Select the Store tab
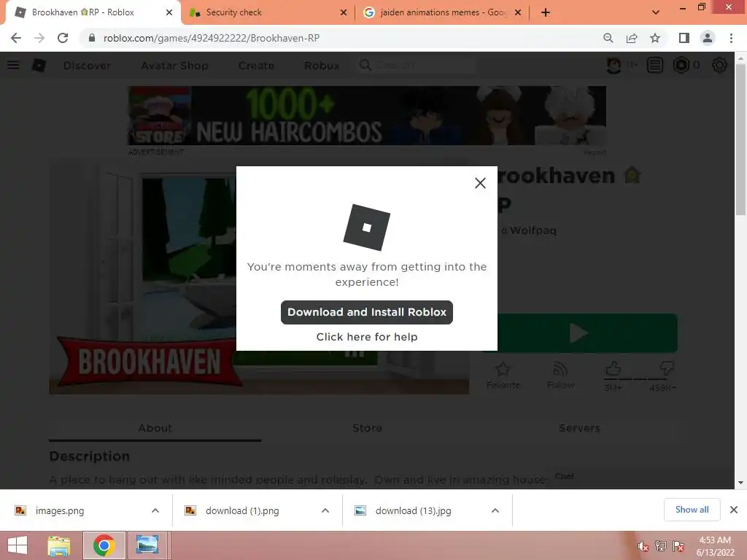 click(367, 428)
